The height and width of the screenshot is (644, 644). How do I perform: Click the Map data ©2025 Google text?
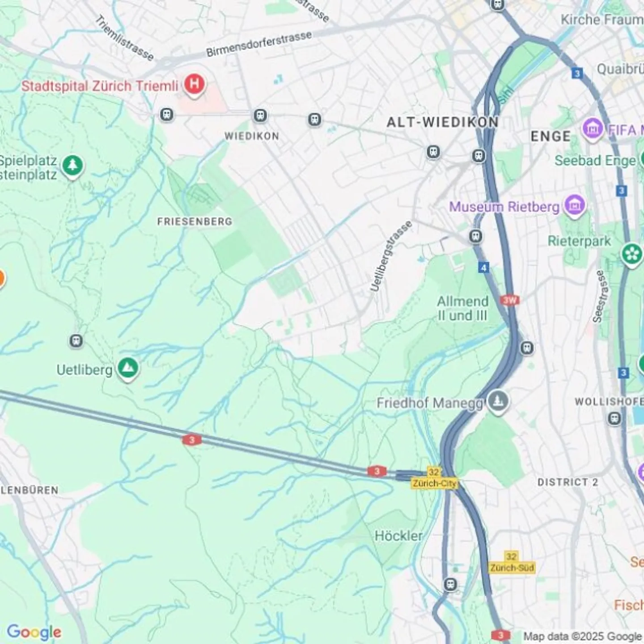coord(583,636)
